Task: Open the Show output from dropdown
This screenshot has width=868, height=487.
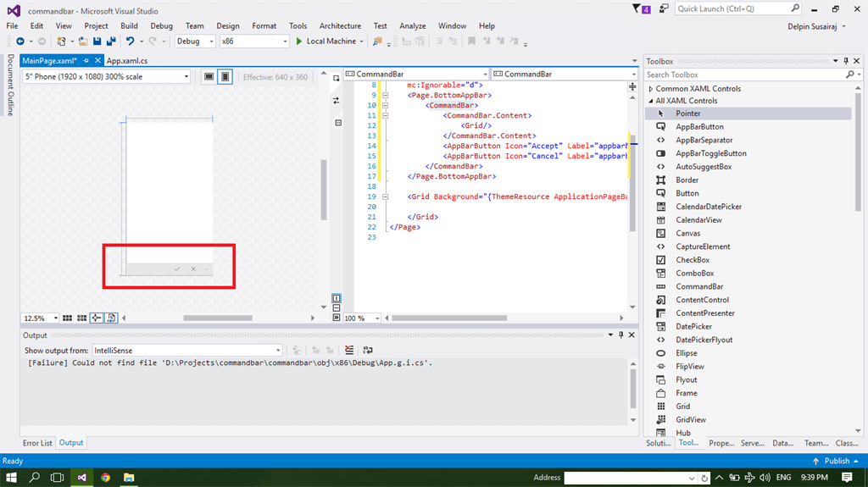Action: pos(187,350)
